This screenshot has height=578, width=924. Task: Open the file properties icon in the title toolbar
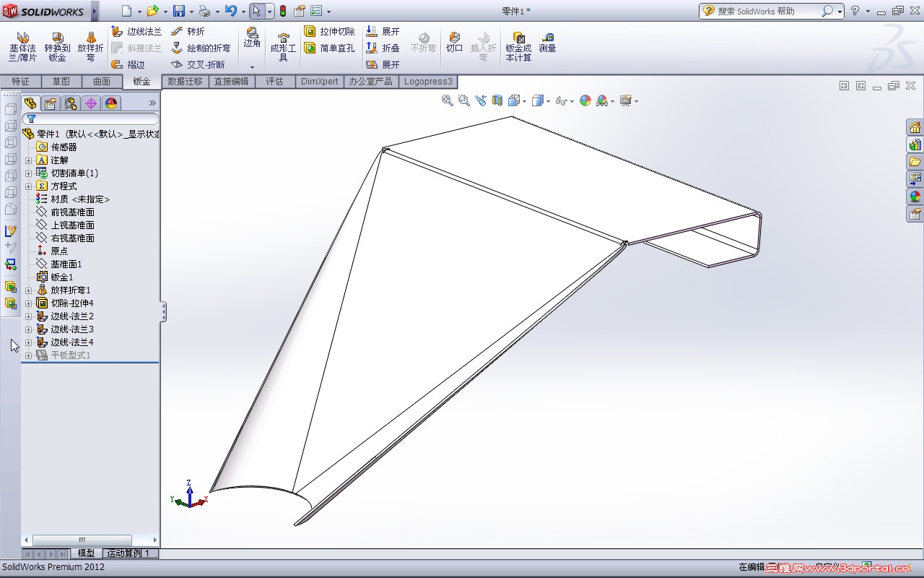pyautogui.click(x=300, y=11)
